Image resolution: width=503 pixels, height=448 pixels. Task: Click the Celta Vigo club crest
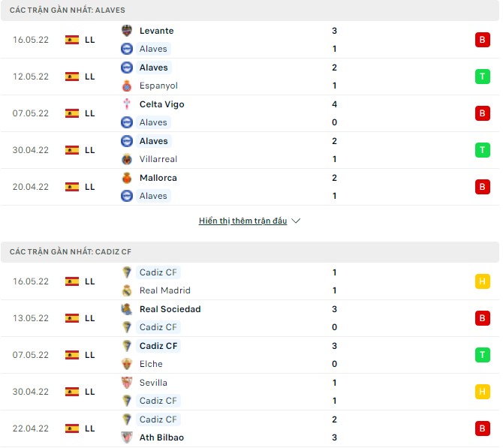127,104
